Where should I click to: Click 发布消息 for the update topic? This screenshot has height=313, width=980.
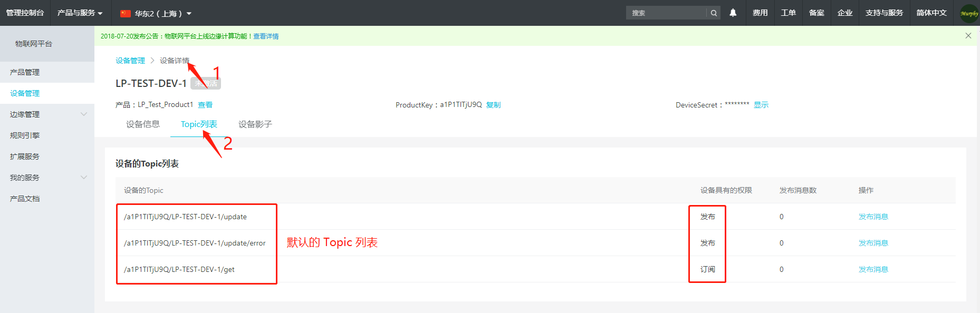[x=873, y=217]
